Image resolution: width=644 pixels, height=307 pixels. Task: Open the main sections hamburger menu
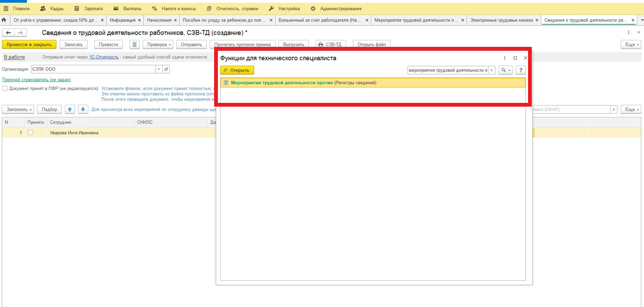click(6, 9)
